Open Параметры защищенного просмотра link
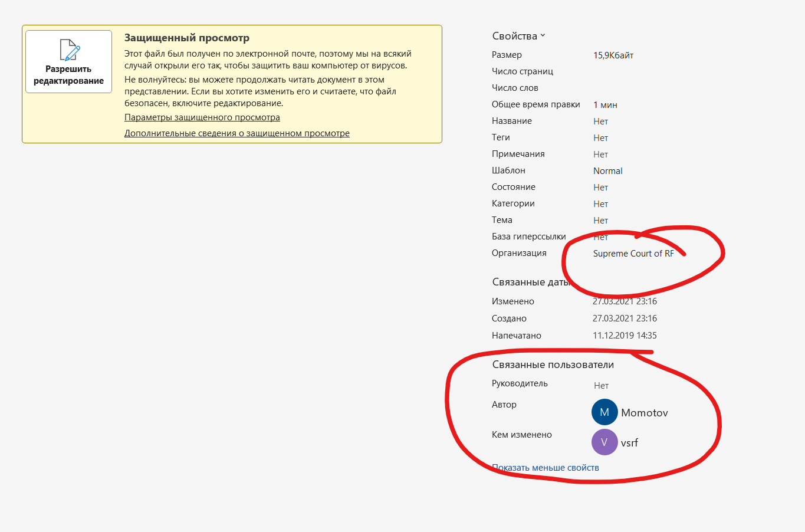 pos(202,117)
